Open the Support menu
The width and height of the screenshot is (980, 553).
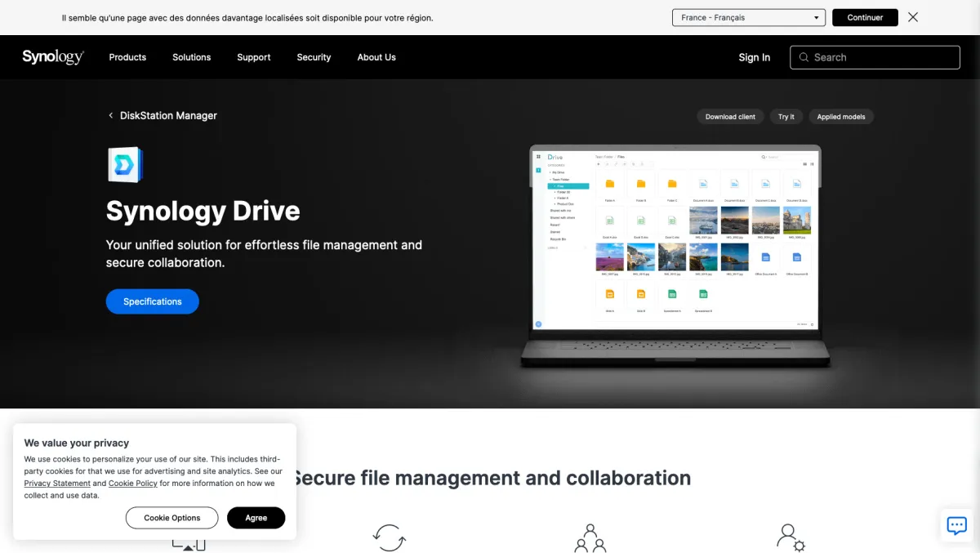tap(254, 57)
